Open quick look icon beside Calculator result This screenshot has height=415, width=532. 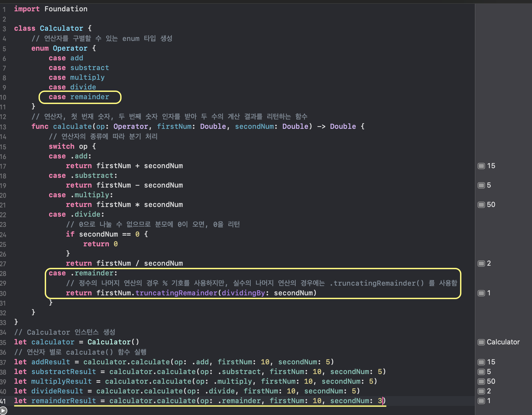tap(481, 342)
